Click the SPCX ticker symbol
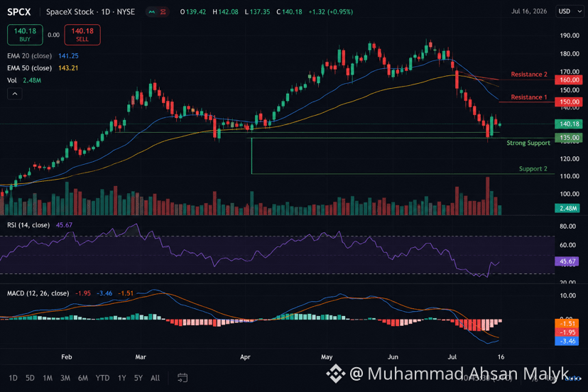 (x=19, y=12)
